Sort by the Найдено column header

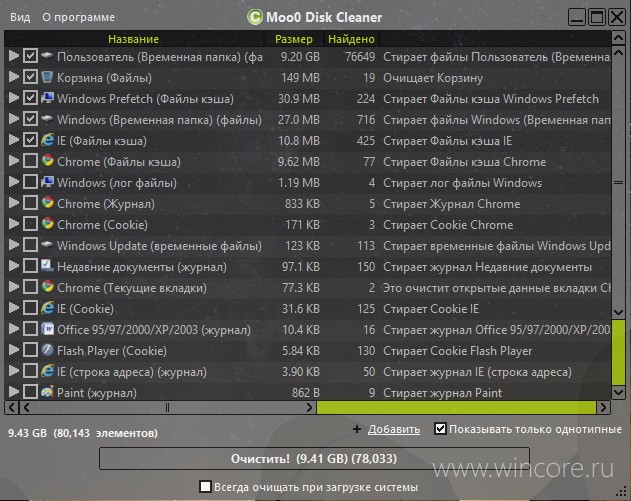[x=351, y=39]
